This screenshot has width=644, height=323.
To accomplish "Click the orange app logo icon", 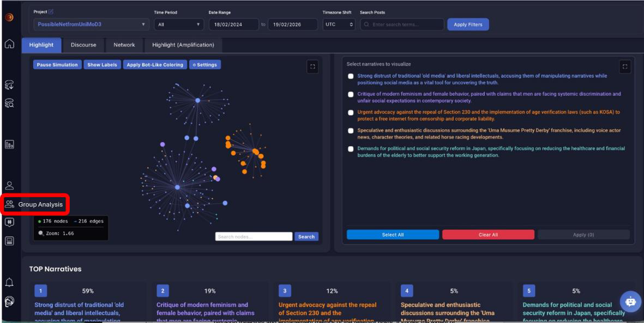I will pyautogui.click(x=9, y=17).
